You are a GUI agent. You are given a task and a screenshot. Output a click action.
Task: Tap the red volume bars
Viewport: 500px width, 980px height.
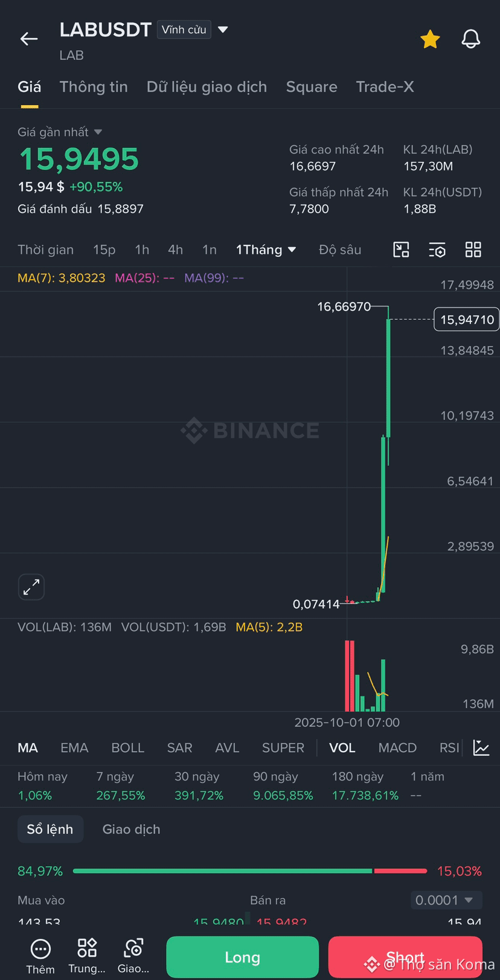point(350,675)
